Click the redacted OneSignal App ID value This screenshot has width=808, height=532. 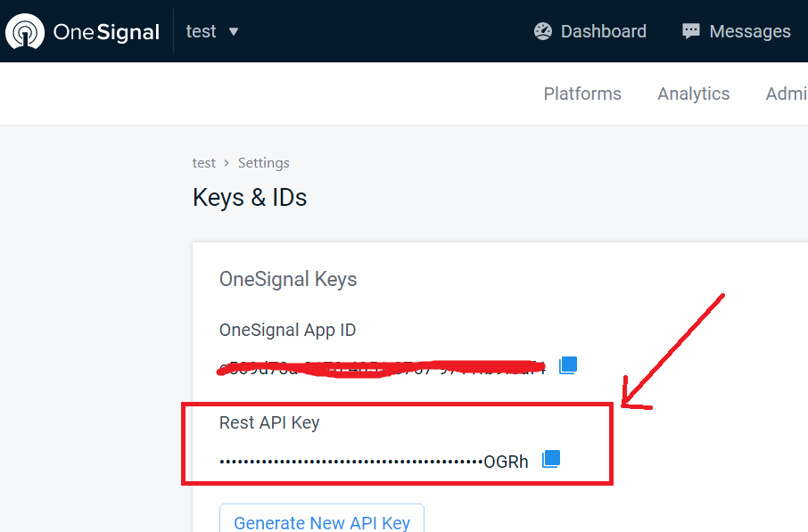[x=383, y=367]
